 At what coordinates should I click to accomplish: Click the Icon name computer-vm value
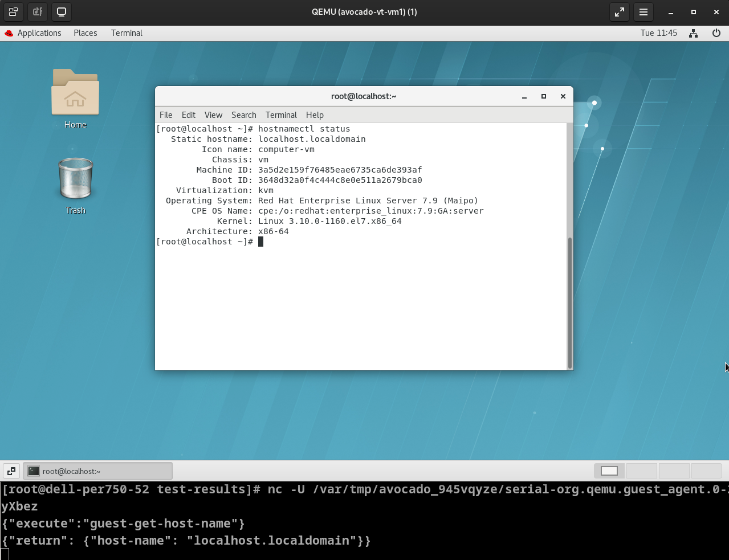click(286, 149)
